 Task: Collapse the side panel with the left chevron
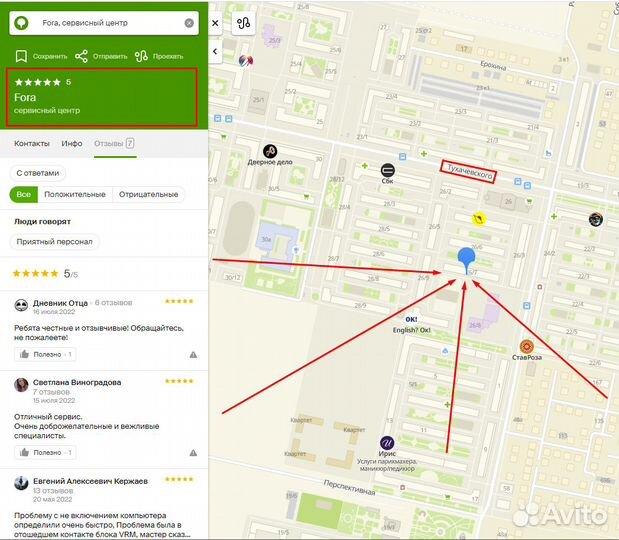tap(215, 50)
